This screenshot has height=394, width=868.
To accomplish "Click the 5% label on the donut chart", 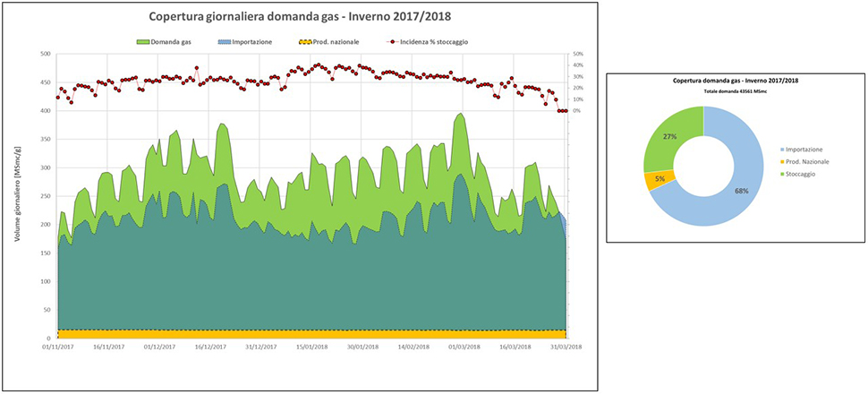I will pos(660,179).
